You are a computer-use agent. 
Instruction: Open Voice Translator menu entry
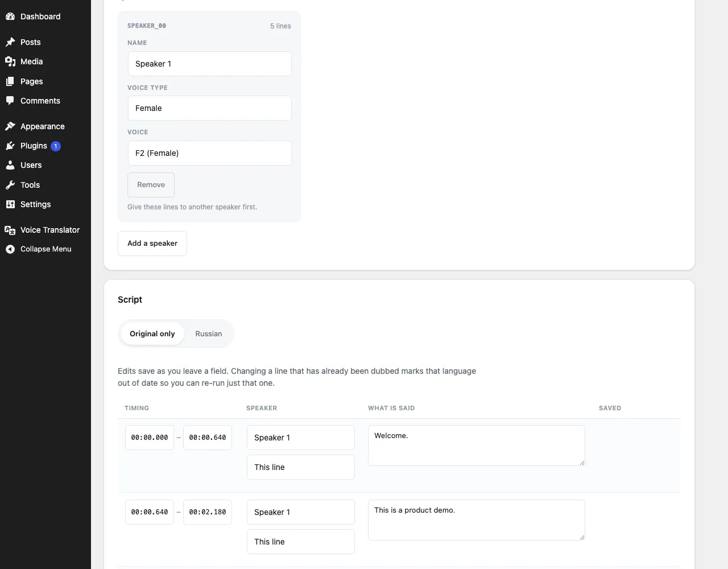pos(45,230)
